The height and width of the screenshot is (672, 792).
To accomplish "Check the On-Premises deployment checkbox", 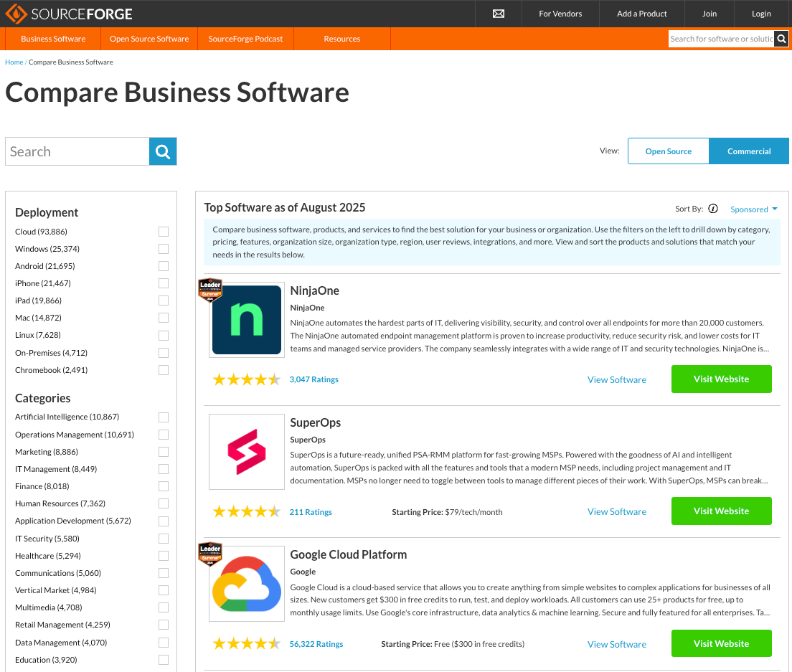I will (163, 353).
